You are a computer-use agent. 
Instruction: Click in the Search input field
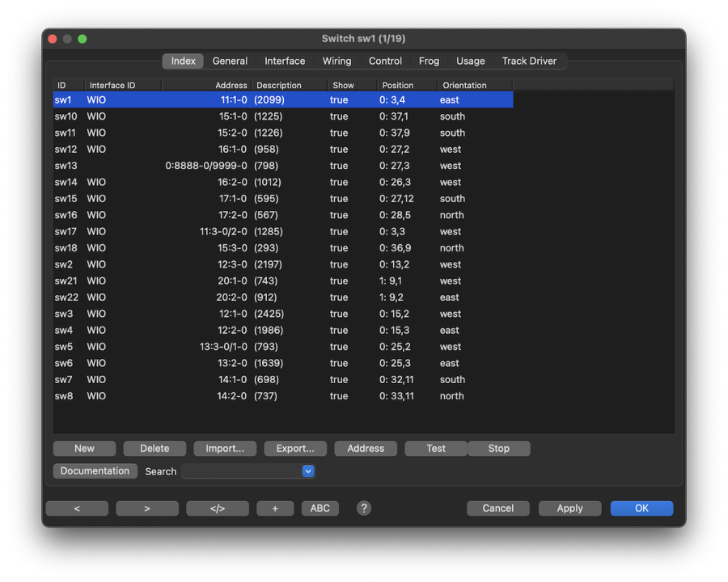pyautogui.click(x=241, y=471)
